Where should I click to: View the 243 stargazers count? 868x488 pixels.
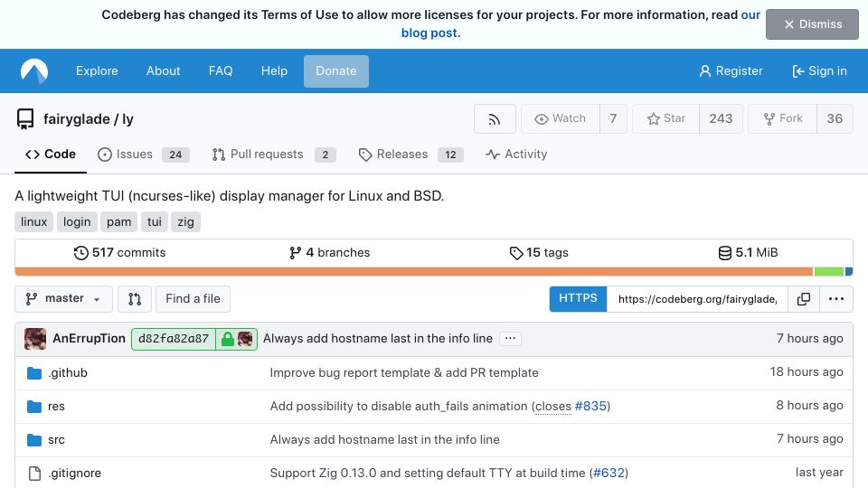[721, 118]
